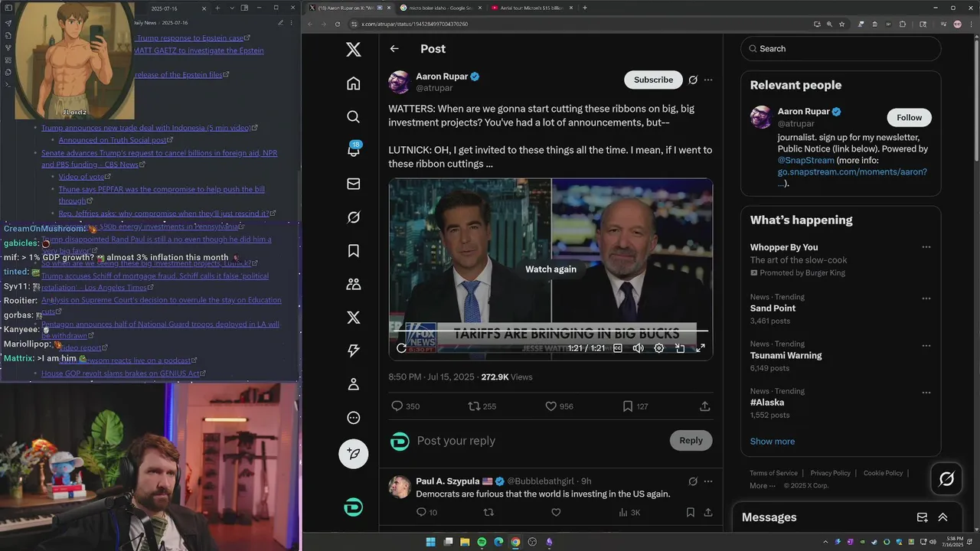
Task: Go back using the Post arrow
Action: point(394,49)
